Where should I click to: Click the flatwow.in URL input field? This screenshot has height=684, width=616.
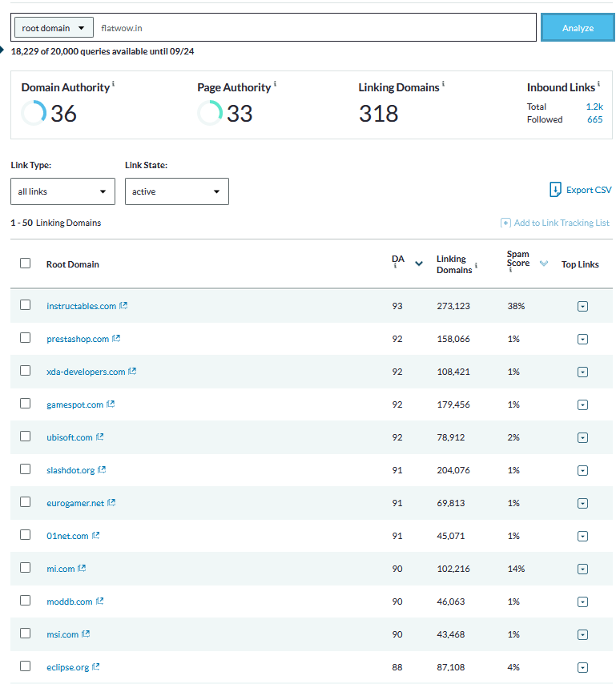tap(316, 28)
